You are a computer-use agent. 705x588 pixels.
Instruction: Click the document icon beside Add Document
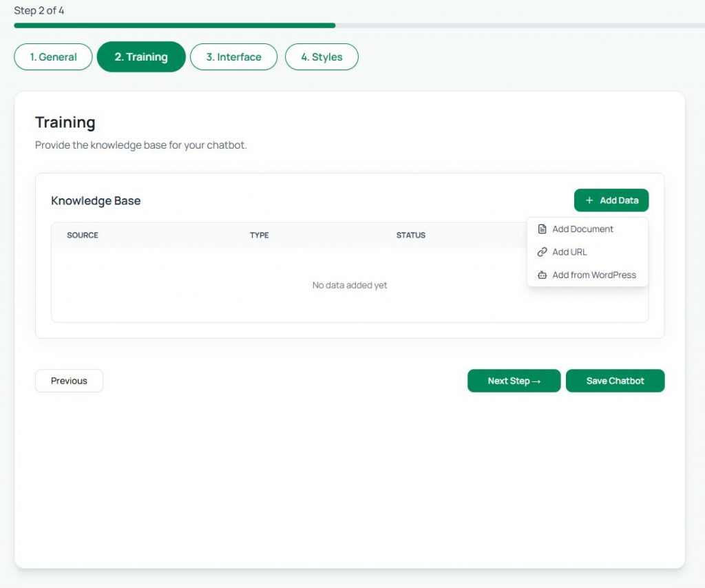[543, 229]
